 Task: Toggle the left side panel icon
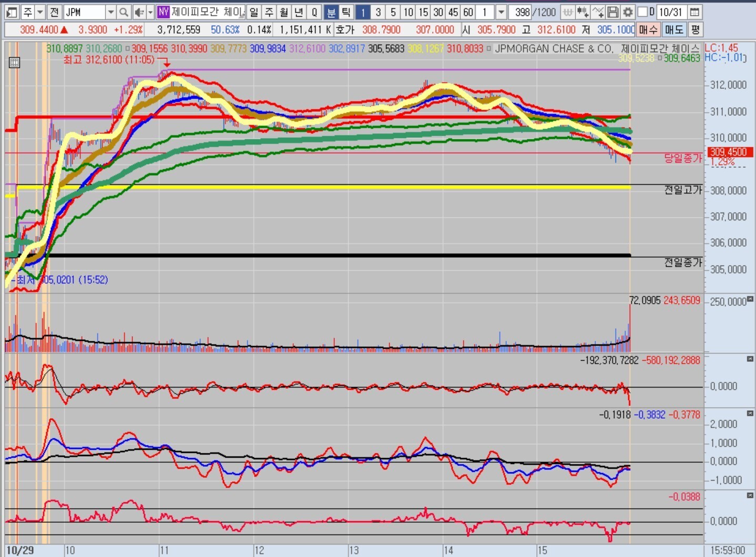point(12,12)
